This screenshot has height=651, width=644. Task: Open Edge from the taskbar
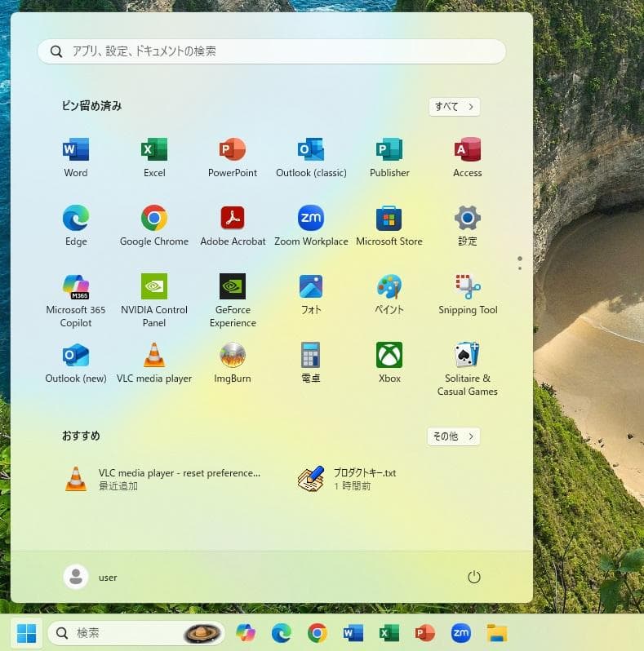pyautogui.click(x=282, y=633)
